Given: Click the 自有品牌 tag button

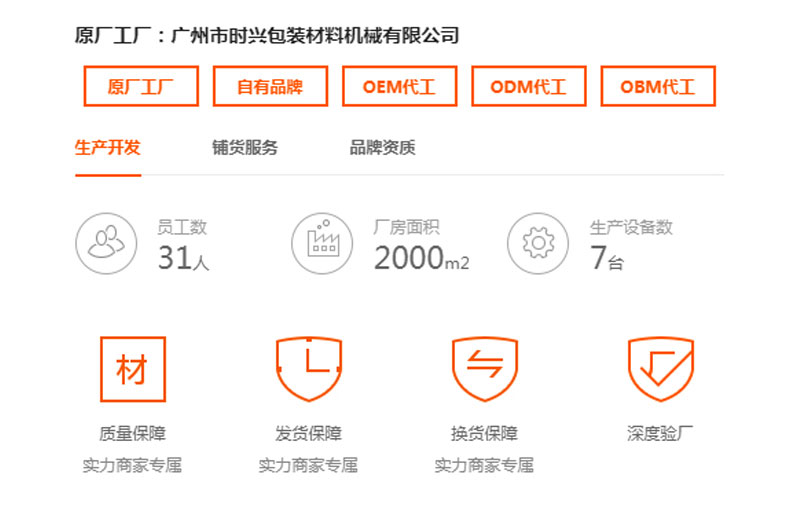Looking at the screenshot, I should tap(270, 86).
